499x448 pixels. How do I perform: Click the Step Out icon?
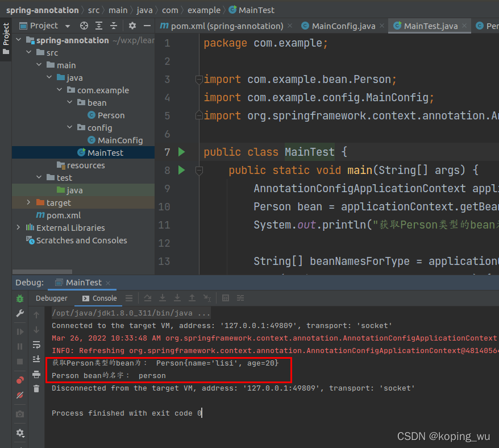pyautogui.click(x=192, y=298)
